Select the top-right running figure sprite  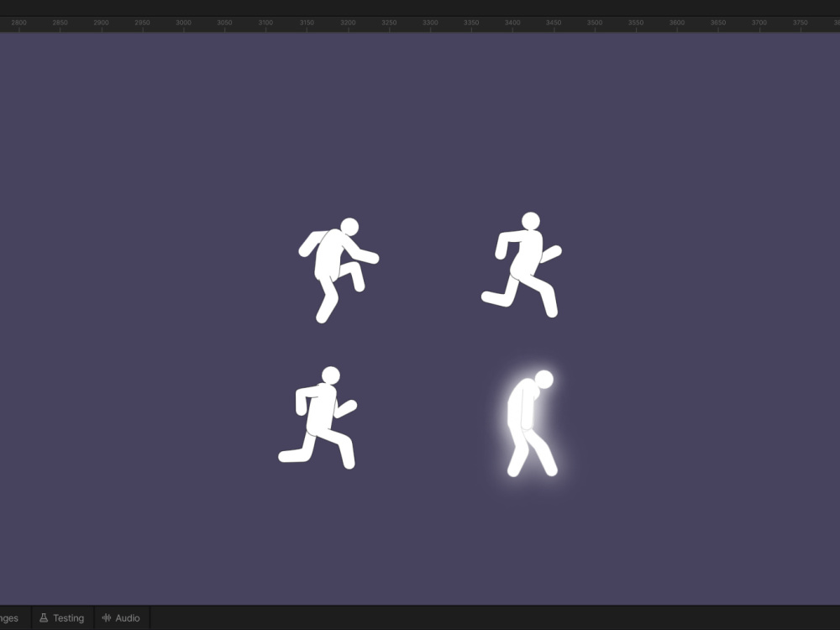pyautogui.click(x=522, y=265)
